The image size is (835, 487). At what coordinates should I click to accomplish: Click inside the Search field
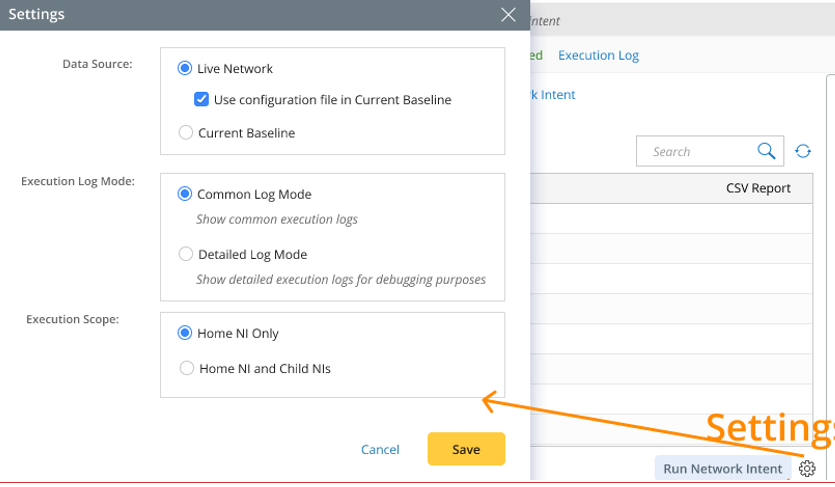(x=695, y=152)
